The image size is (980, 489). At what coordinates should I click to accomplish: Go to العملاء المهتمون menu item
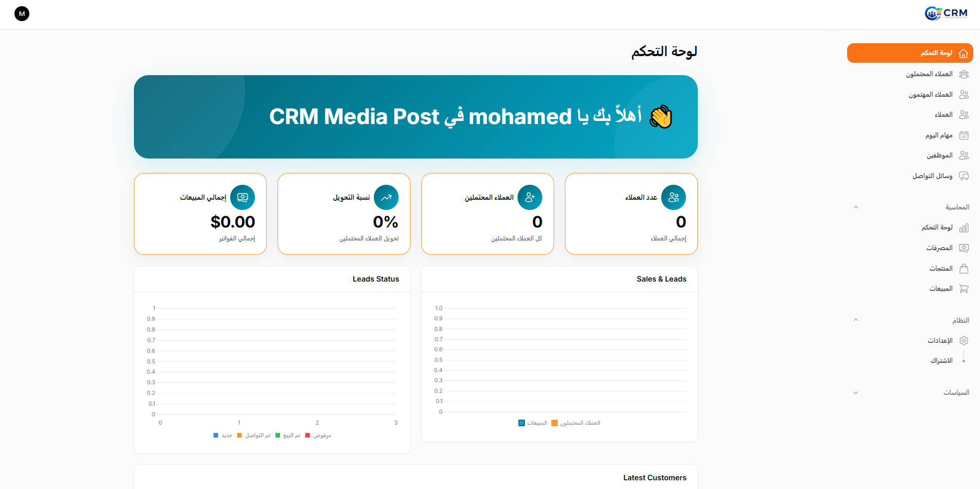[910, 95]
